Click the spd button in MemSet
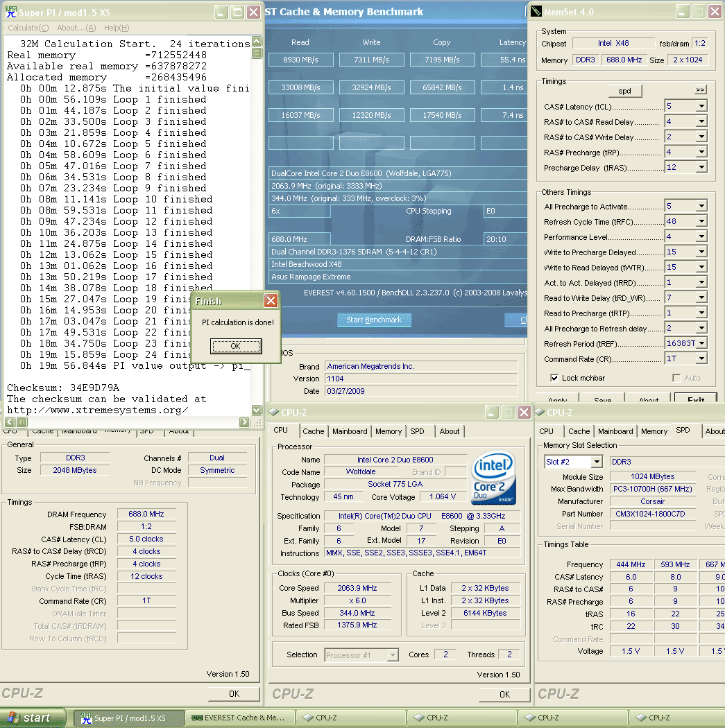This screenshot has width=725, height=728. coord(624,91)
